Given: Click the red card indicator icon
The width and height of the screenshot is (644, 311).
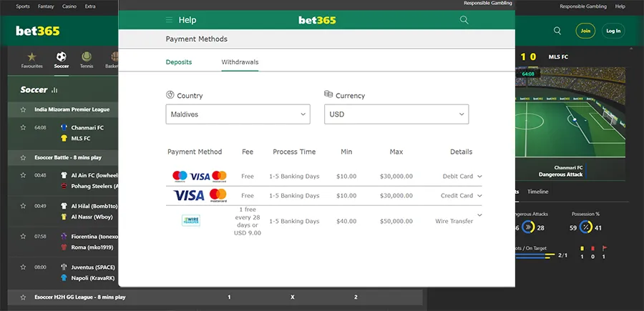Looking at the screenshot, I should click(x=592, y=248).
